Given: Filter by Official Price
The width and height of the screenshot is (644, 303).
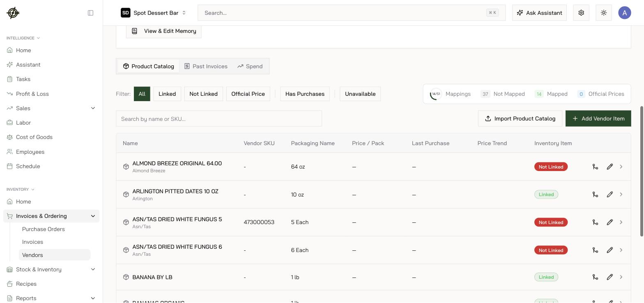Looking at the screenshot, I should click(x=248, y=94).
